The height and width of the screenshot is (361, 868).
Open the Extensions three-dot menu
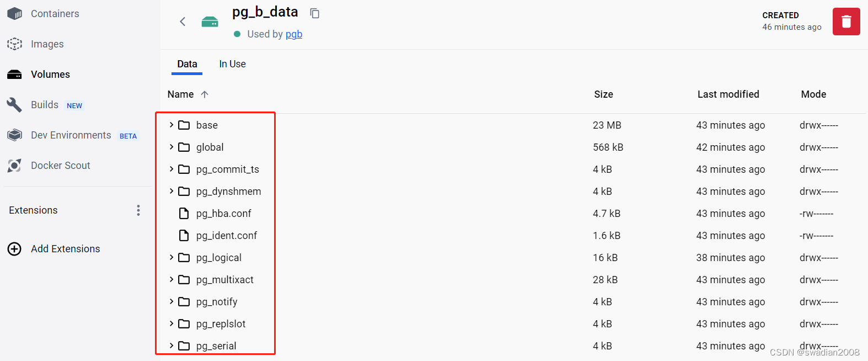pyautogui.click(x=138, y=210)
